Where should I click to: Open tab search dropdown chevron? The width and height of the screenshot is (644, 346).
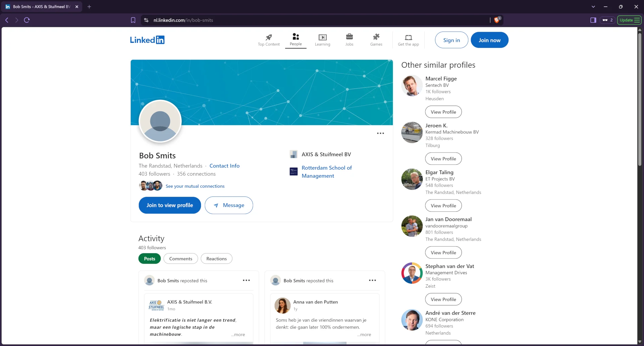(593, 7)
